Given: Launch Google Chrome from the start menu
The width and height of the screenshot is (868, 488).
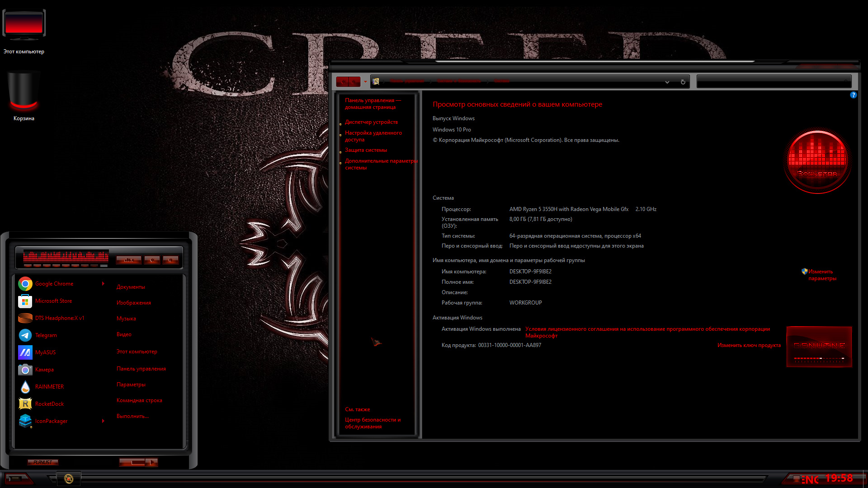Looking at the screenshot, I should click(54, 284).
